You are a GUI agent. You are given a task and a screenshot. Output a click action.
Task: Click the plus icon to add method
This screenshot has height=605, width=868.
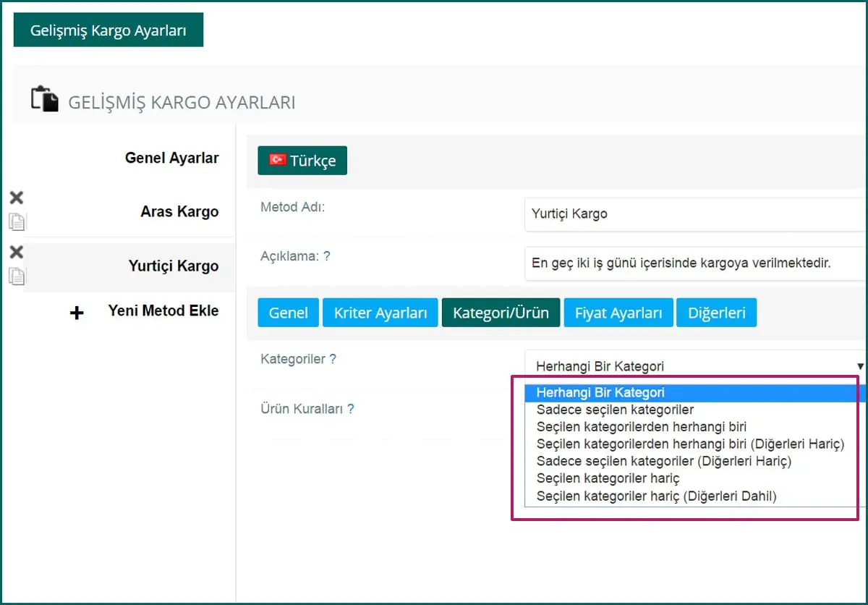[77, 313]
